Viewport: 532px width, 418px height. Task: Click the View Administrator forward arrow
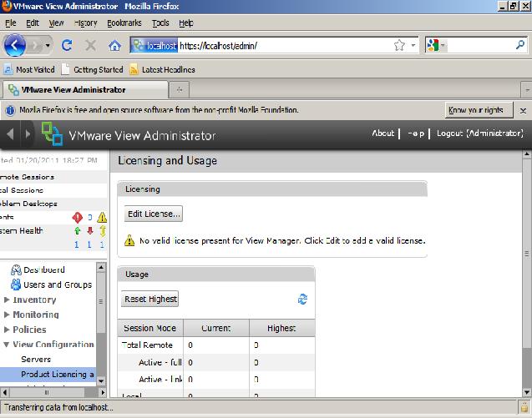click(x=28, y=133)
